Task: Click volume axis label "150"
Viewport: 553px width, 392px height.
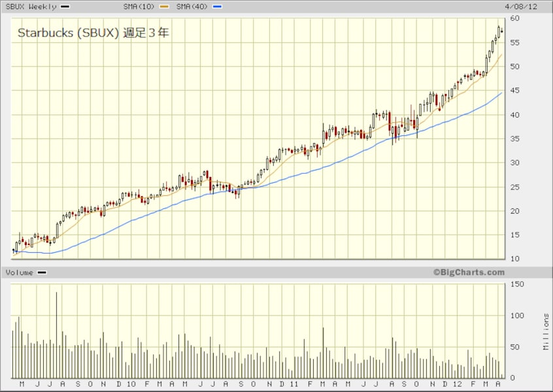Action: coord(517,284)
